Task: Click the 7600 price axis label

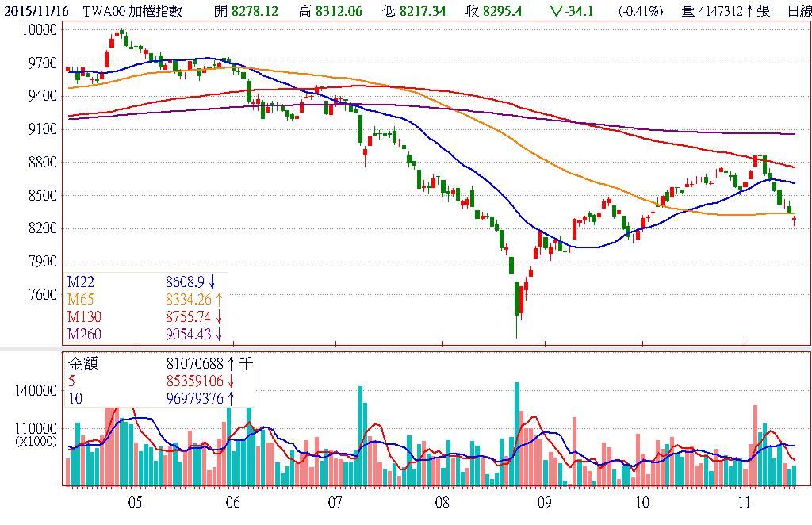Action: [x=43, y=294]
